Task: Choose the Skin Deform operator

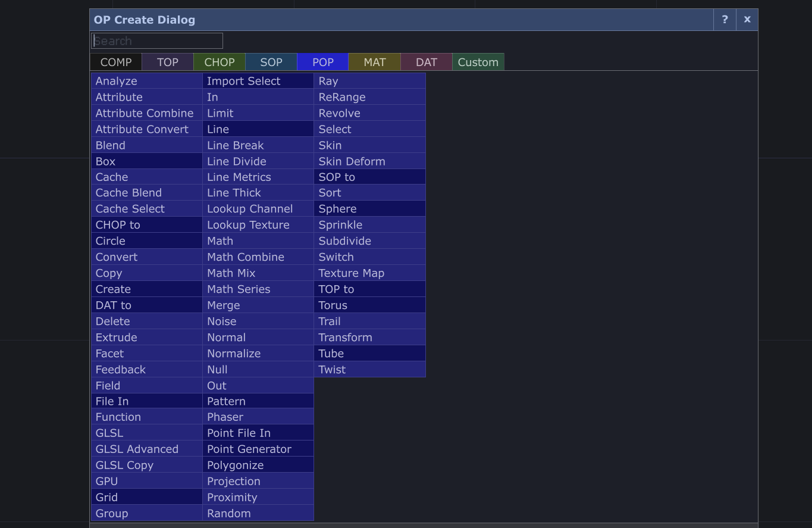Action: (369, 161)
